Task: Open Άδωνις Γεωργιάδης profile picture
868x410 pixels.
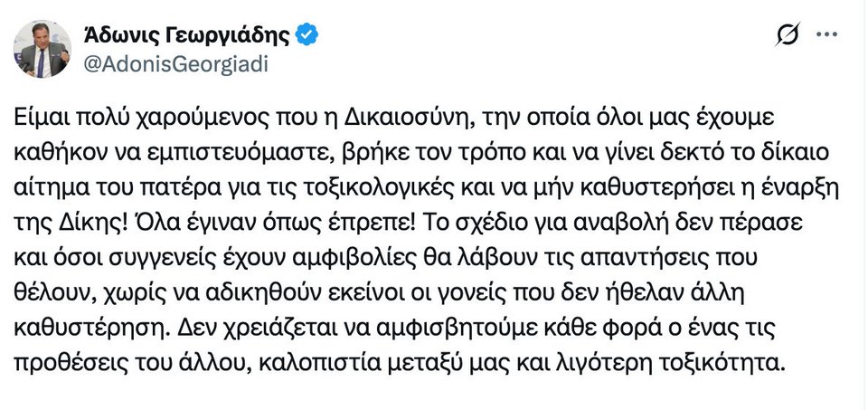Action: (x=42, y=49)
